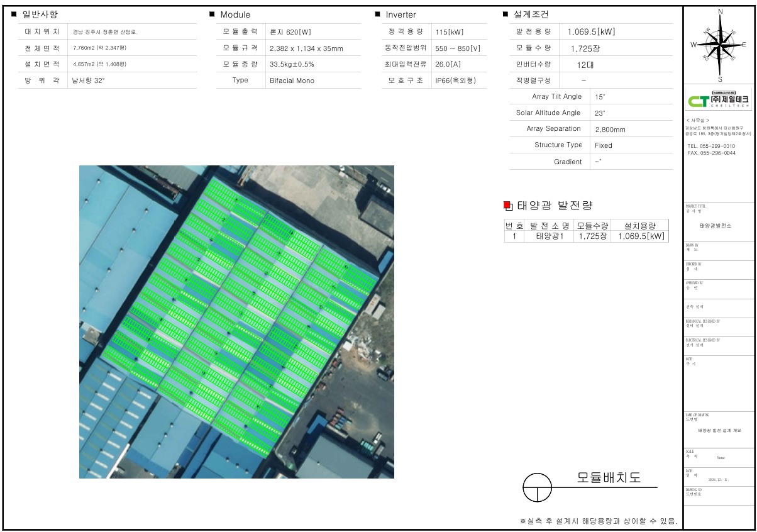Click the TEL. 055-299-0310 phone number
This screenshot has width=757, height=532.
pyautogui.click(x=711, y=146)
